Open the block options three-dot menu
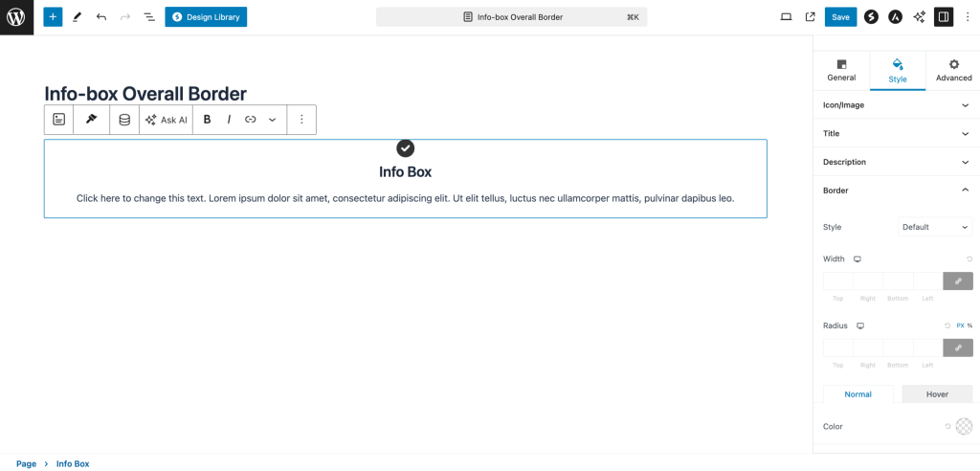Image resolution: width=980 pixels, height=471 pixels. (301, 120)
